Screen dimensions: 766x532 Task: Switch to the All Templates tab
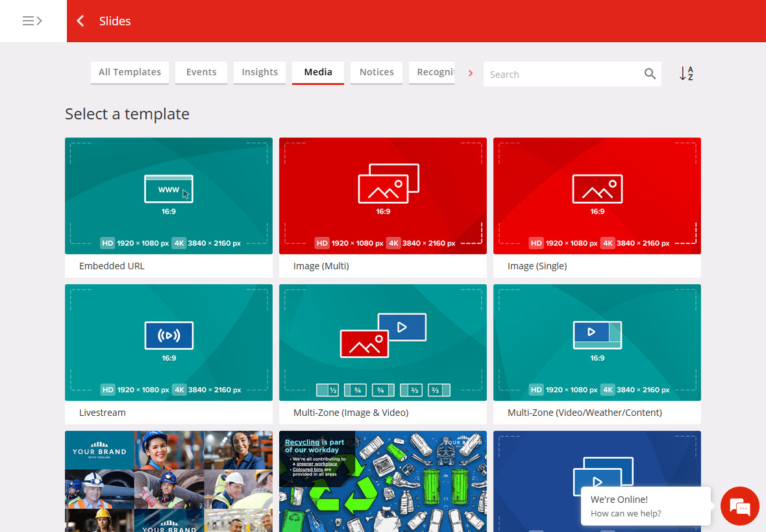coord(130,72)
